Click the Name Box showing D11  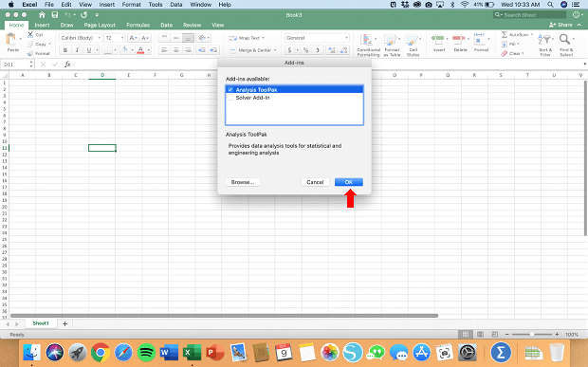[x=16, y=64]
